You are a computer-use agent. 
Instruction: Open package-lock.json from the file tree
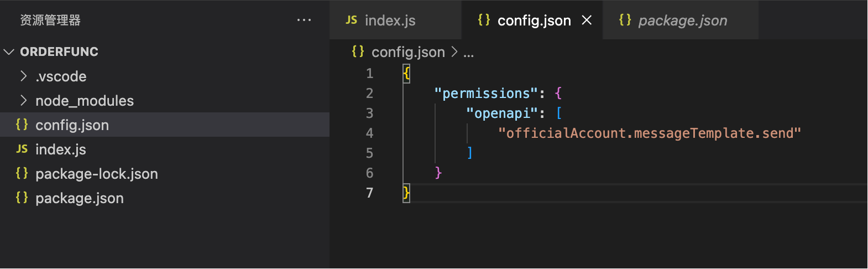tap(96, 174)
